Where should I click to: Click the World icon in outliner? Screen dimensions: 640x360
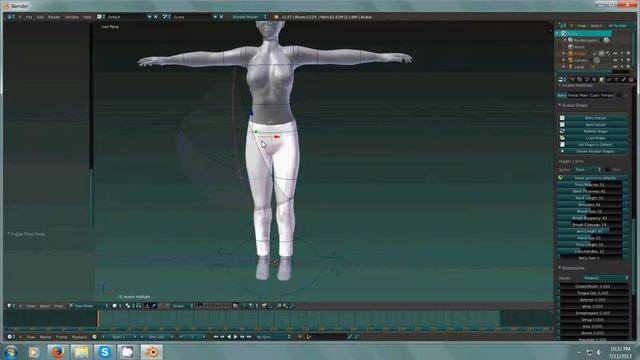[x=571, y=47]
